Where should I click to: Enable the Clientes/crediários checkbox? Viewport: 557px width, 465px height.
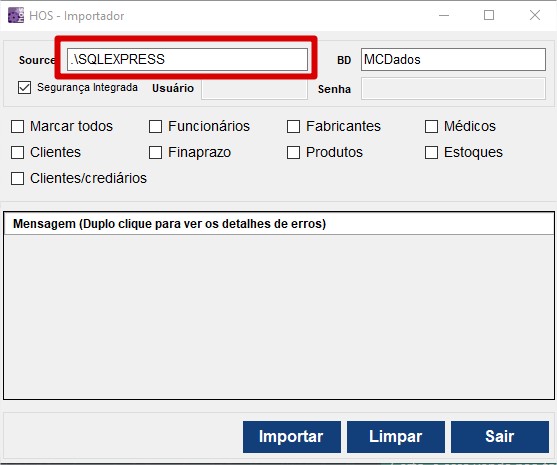coord(17,178)
